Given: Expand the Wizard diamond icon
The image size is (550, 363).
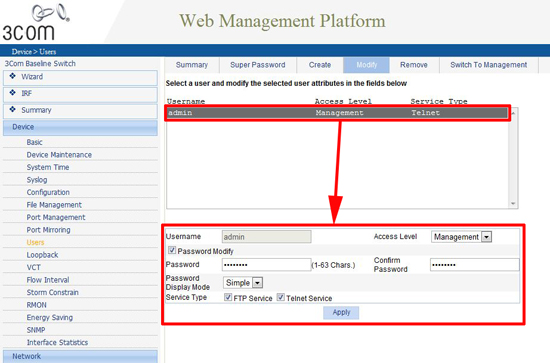Looking at the screenshot, I should (x=13, y=76).
